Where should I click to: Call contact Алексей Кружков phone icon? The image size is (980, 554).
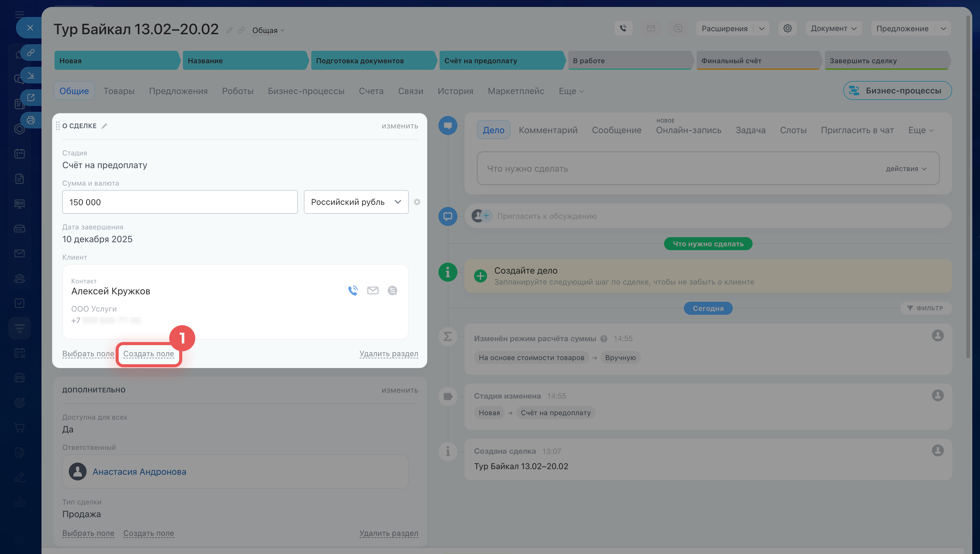pyautogui.click(x=353, y=291)
